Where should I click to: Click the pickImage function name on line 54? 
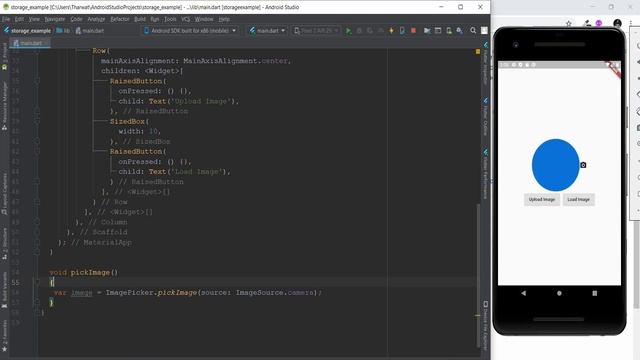tap(90, 272)
